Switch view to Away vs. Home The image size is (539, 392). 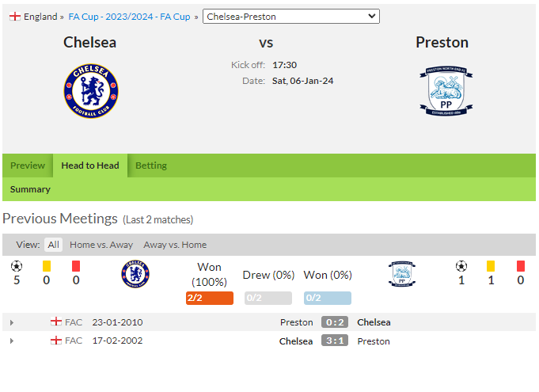175,245
